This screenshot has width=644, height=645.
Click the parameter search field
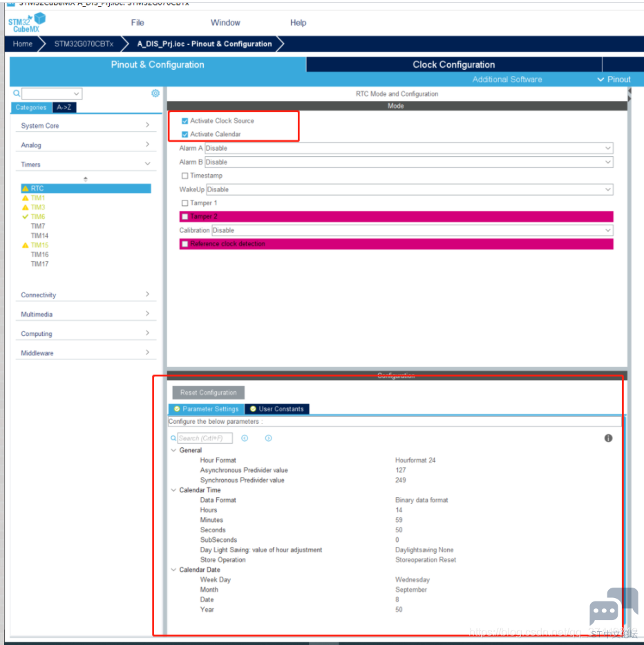click(x=205, y=438)
